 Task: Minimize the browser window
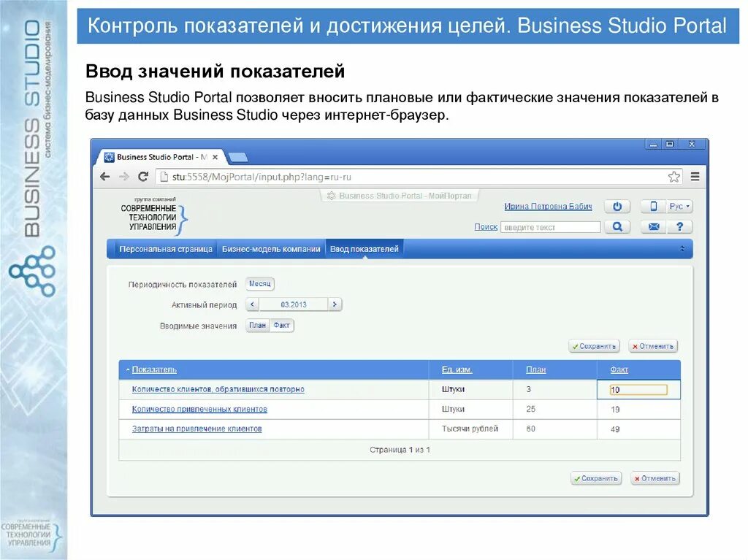[653, 144]
